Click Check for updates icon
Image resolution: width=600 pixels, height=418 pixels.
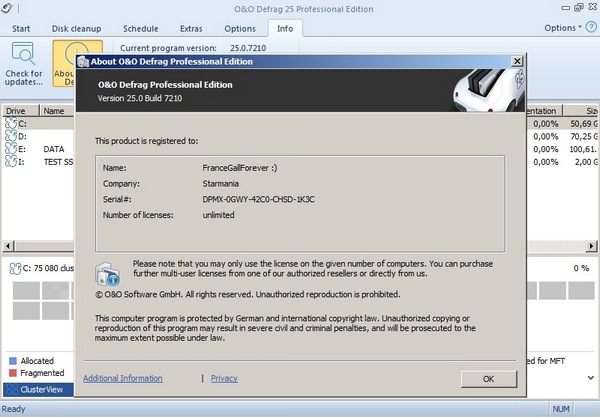click(x=23, y=53)
